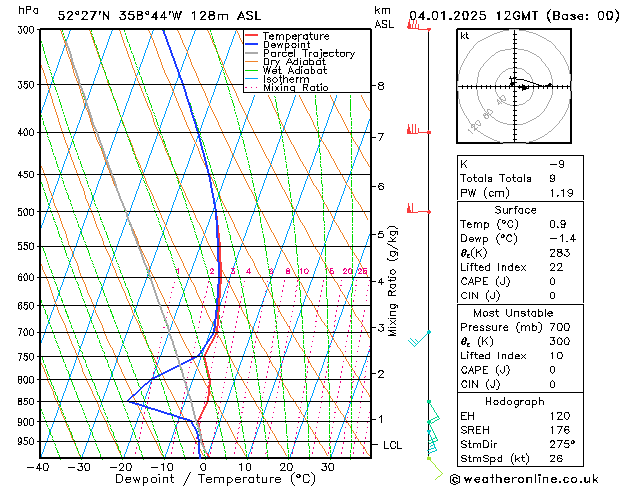Click the Dewpoint / Temperature (°C) axis title
Image resolution: width=629 pixels, height=486 pixels.
pos(215,479)
